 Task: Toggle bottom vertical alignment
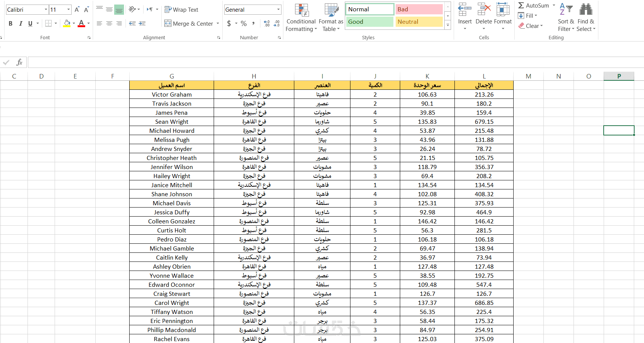click(119, 9)
